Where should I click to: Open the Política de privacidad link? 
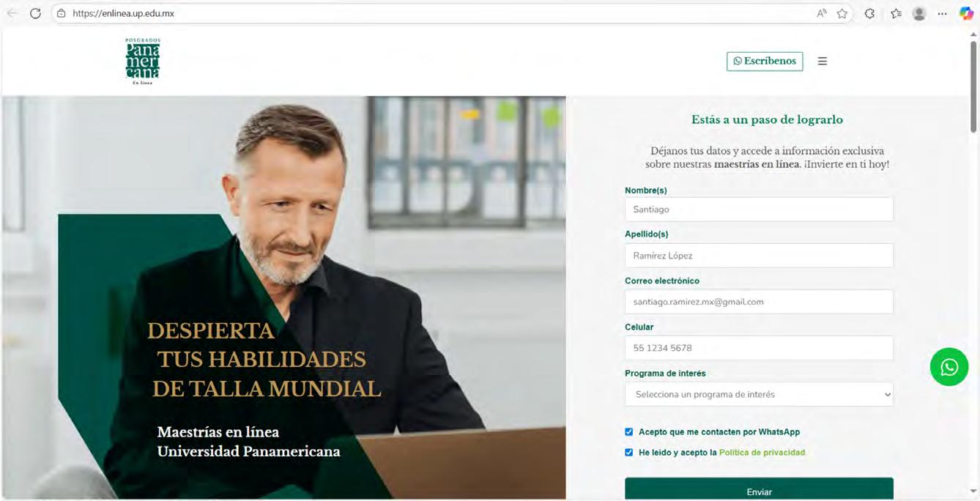tap(762, 453)
